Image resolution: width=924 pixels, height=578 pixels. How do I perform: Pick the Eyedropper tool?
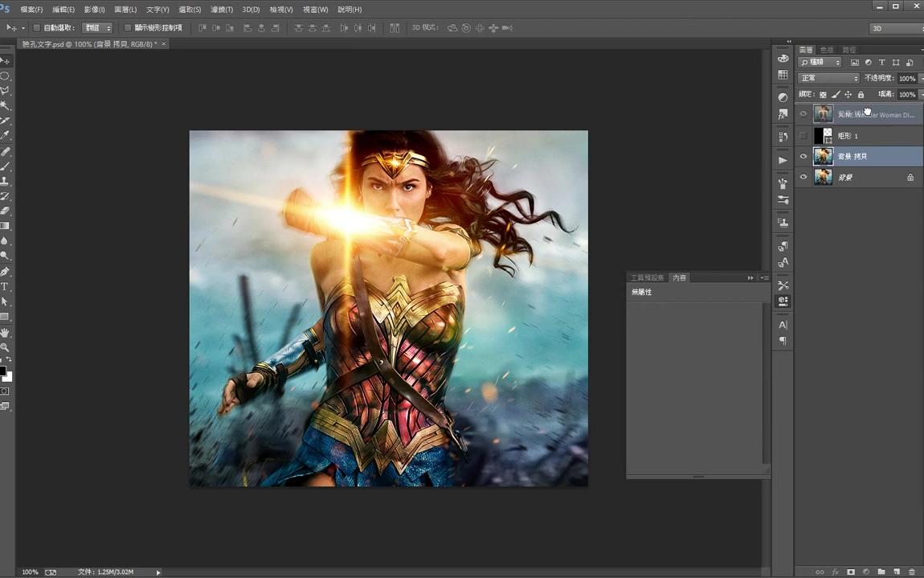point(5,136)
